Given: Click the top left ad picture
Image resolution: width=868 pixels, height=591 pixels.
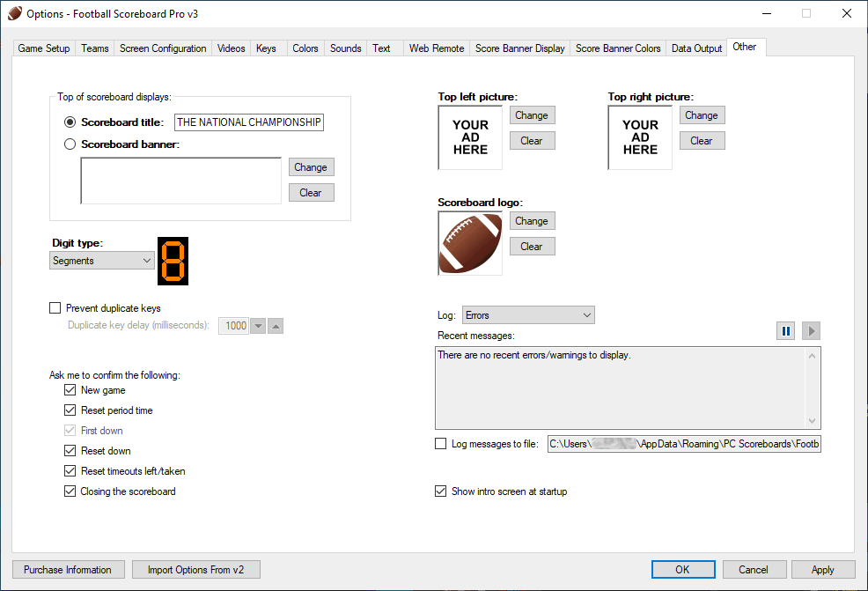Looking at the screenshot, I should click(x=470, y=137).
